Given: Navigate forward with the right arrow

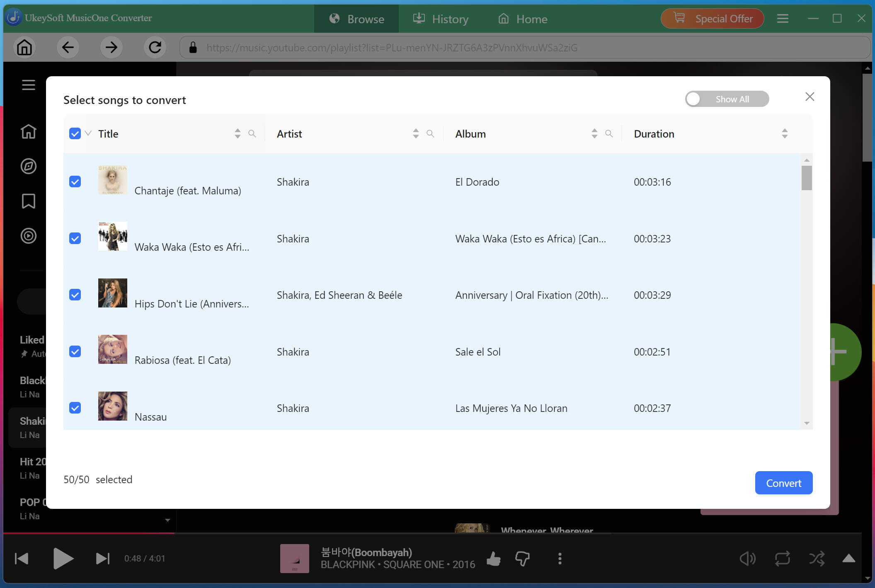Looking at the screenshot, I should [111, 47].
